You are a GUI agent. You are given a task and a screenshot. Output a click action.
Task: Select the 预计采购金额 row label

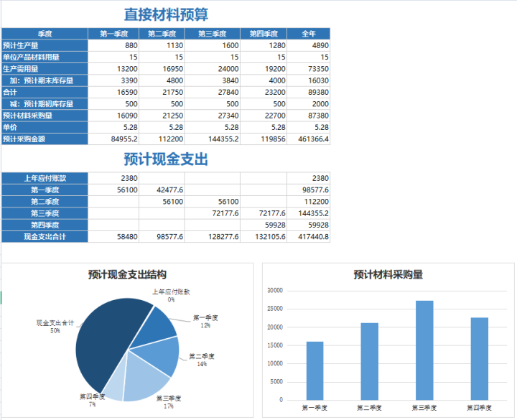click(45, 139)
